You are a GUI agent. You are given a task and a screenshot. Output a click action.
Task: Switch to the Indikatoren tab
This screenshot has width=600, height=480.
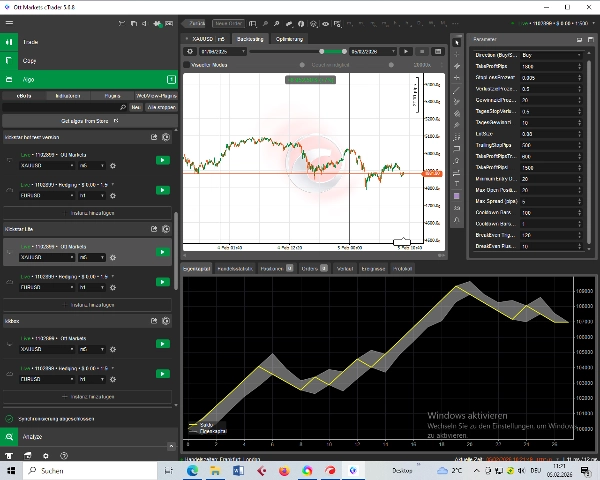tap(68, 93)
